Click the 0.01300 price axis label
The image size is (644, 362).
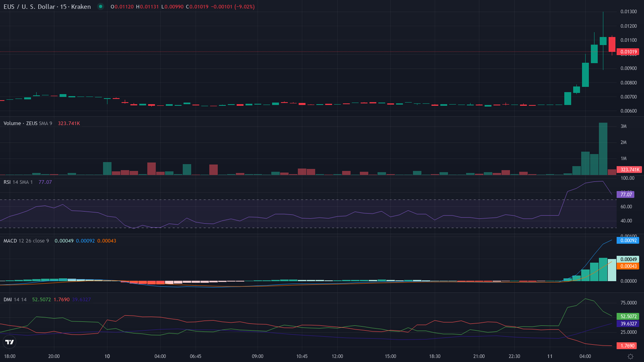coord(628,12)
